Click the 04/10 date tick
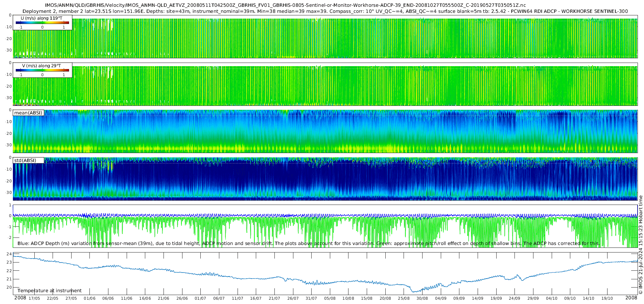 pyautogui.click(x=552, y=298)
